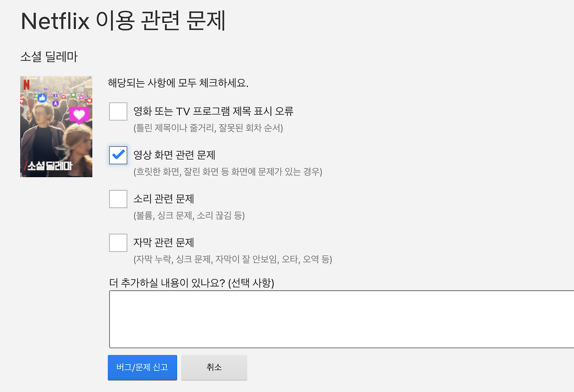Open the 소셜 딜레마 poster thumbnail
The width and height of the screenshot is (574, 392).
click(56, 126)
